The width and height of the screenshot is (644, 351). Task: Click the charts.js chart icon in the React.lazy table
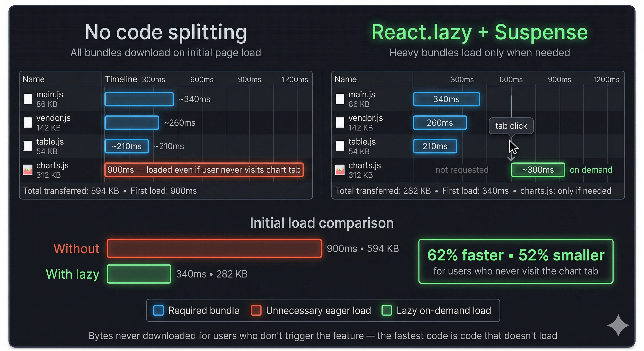(340, 170)
